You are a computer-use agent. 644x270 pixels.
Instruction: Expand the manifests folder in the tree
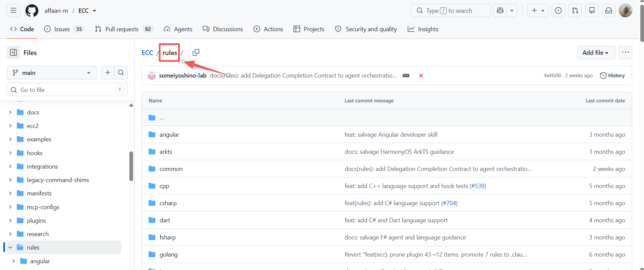coord(10,193)
